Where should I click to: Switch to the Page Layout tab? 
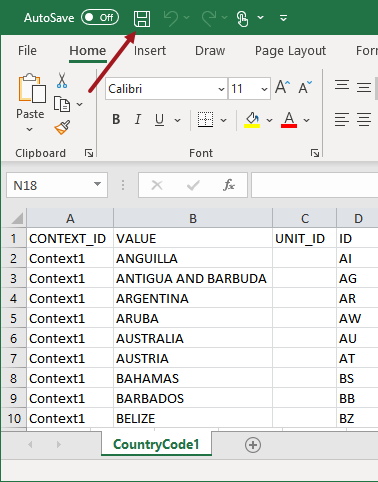point(290,51)
